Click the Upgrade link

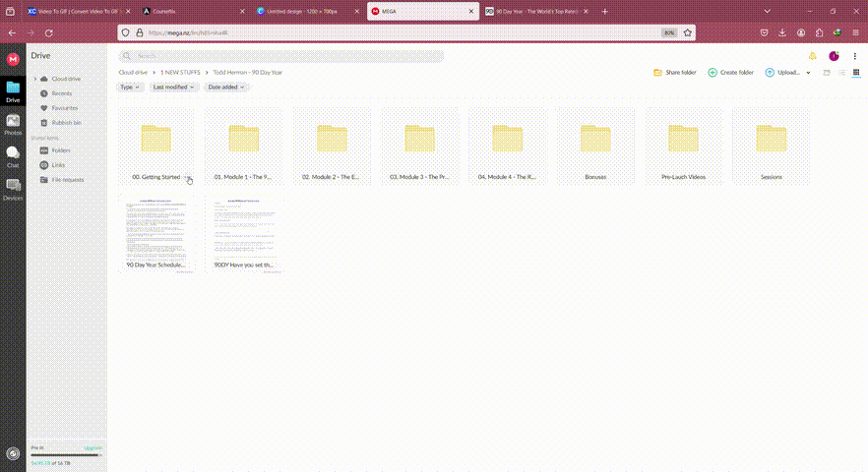tap(93, 447)
